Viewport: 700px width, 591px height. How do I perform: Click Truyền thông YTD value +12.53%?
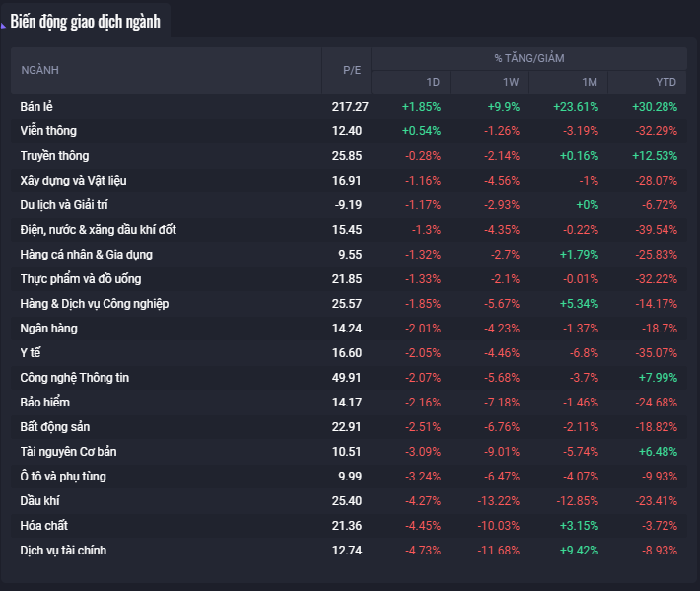pos(655,155)
